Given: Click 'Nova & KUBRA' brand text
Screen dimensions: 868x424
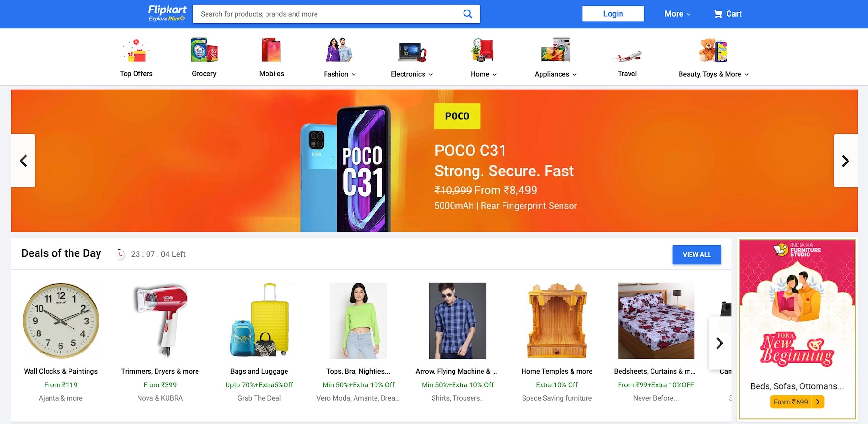Looking at the screenshot, I should pyautogui.click(x=160, y=398).
